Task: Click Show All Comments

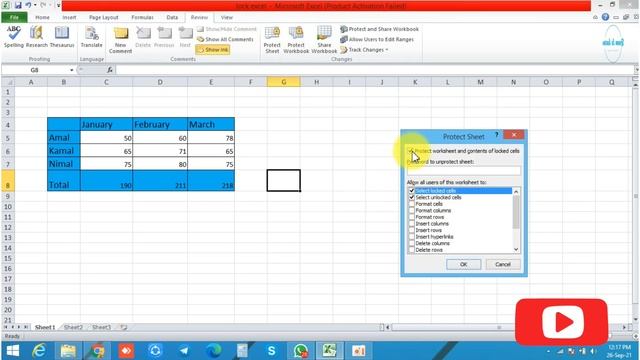Action: [x=225, y=39]
